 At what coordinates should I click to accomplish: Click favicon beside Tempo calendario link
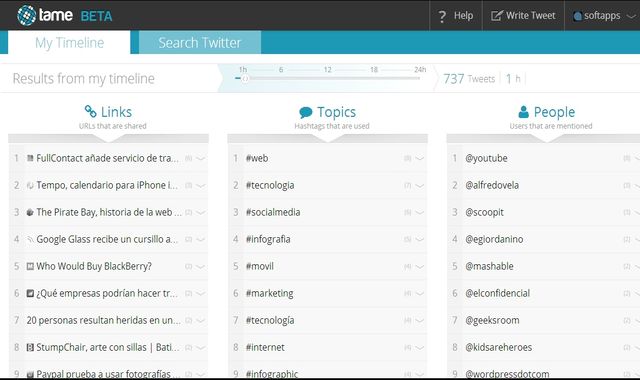30,185
